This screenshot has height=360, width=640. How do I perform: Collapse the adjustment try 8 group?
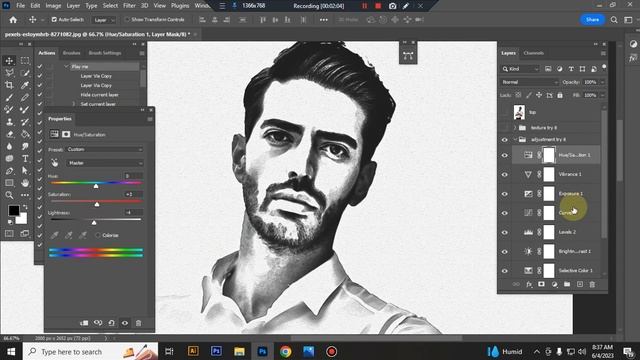coord(515,140)
